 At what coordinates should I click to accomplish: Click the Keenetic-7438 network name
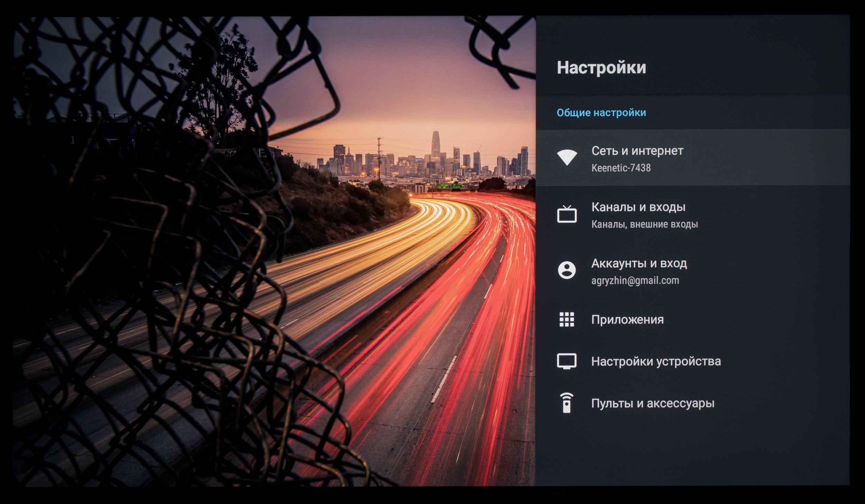[621, 168]
